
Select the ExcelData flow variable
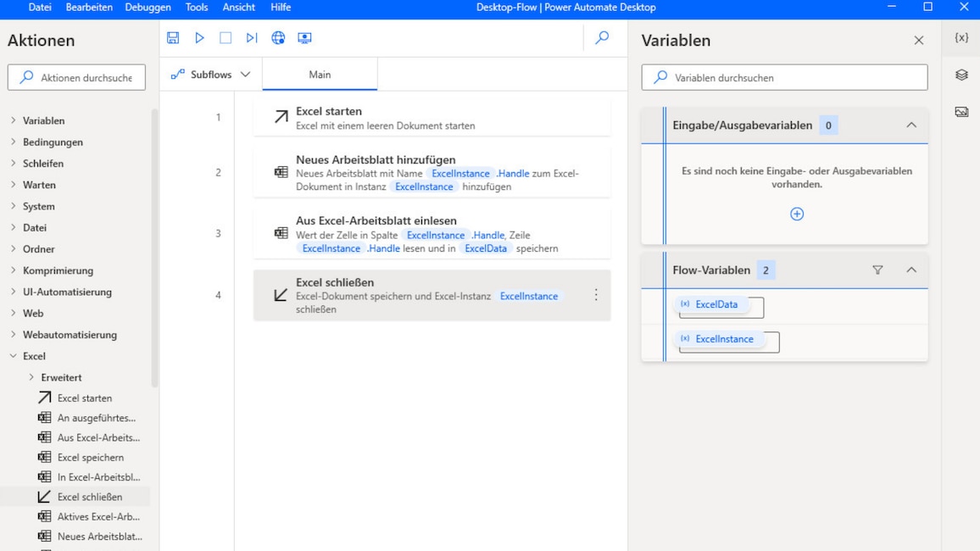coord(710,304)
